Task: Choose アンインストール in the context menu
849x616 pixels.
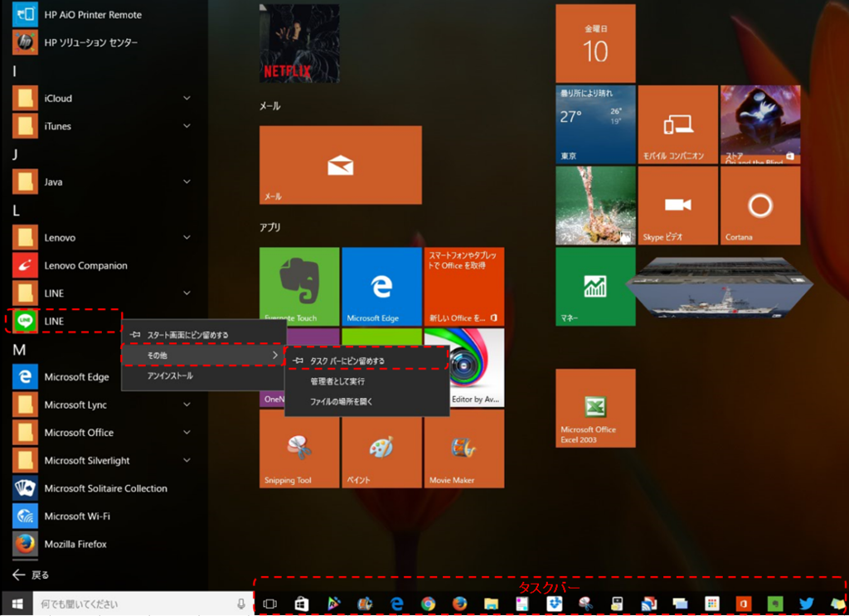Action: [204, 376]
